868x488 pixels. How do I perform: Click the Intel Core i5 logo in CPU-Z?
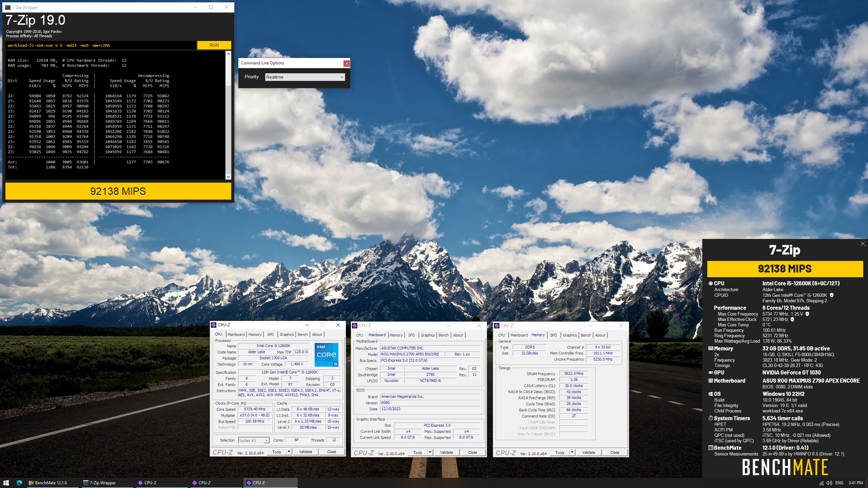(326, 355)
